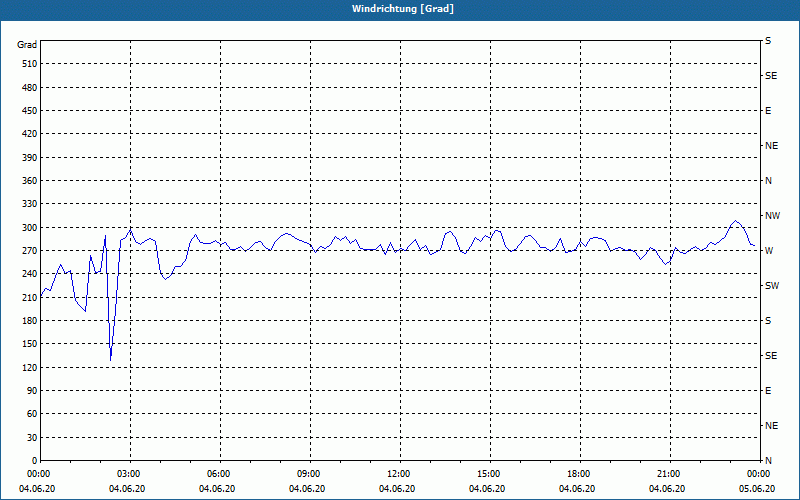Click the 15:00 time label
Image resolution: width=800 pixels, height=500 pixels.
(489, 474)
